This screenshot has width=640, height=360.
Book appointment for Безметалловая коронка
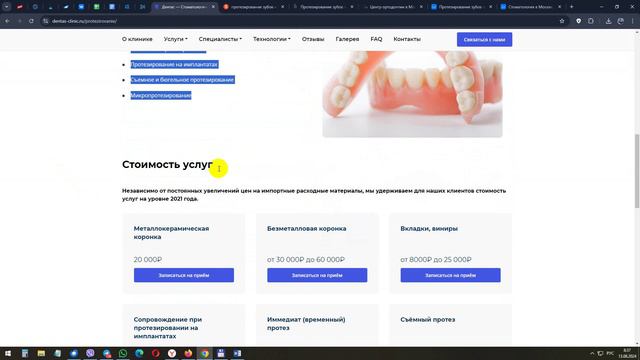(x=317, y=275)
